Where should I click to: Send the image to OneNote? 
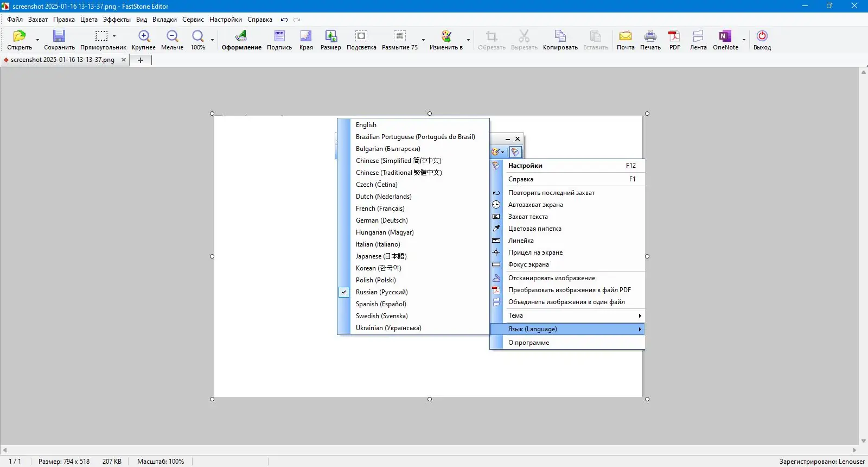(725, 36)
